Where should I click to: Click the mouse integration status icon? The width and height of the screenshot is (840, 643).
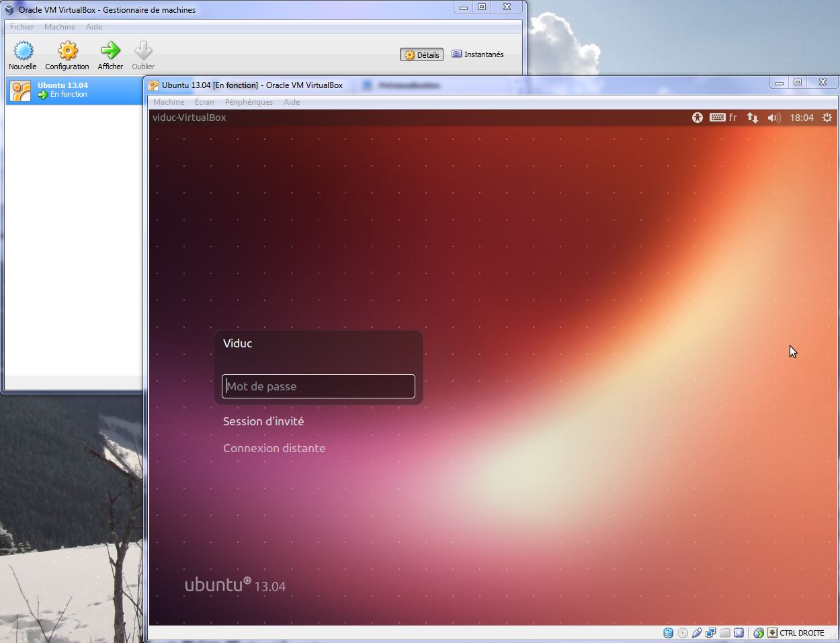point(759,633)
